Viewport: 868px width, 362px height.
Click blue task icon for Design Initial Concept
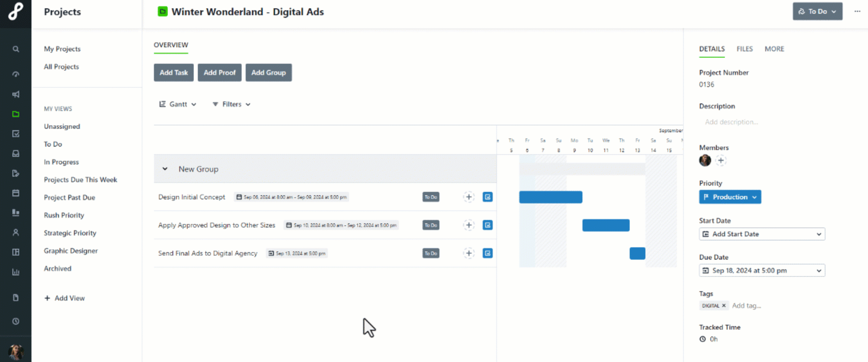[x=487, y=197]
